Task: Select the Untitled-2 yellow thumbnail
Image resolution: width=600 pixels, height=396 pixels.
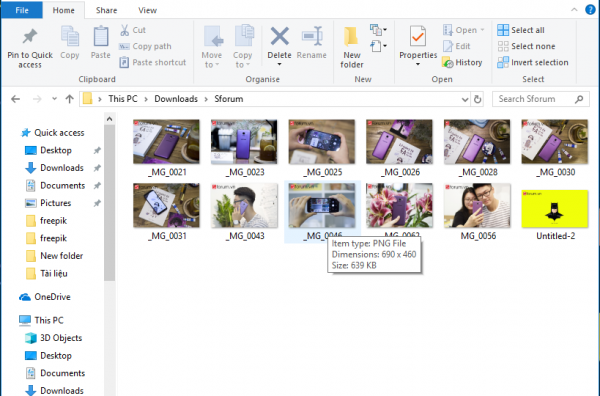Action: click(554, 209)
